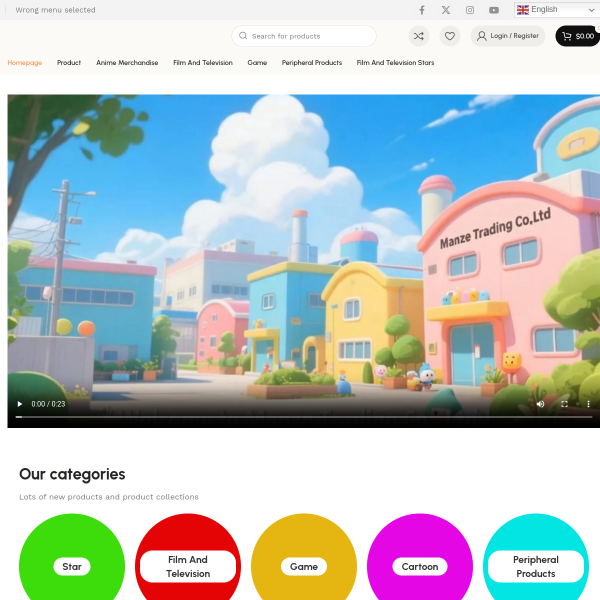Screen dimensions: 600x600
Task: Select the Peripheral Products menu item
Action: tap(312, 63)
